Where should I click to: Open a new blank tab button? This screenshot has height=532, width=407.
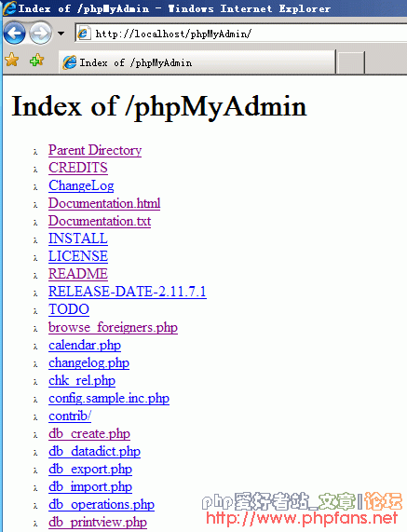(351, 62)
